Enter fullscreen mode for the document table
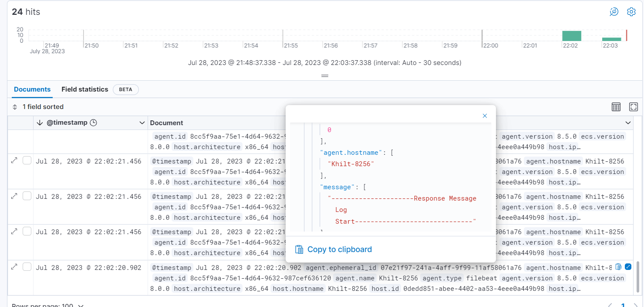This screenshot has width=644, height=307. (x=633, y=106)
